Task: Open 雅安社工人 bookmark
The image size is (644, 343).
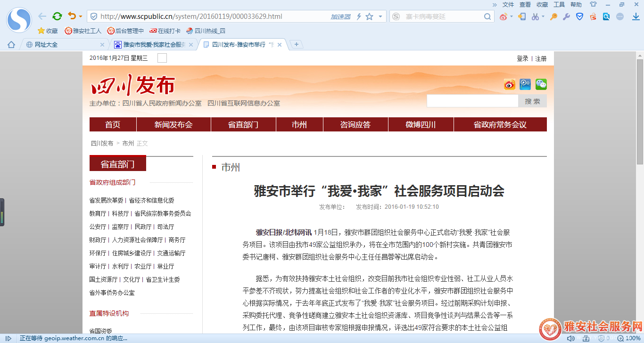Action: [x=83, y=31]
